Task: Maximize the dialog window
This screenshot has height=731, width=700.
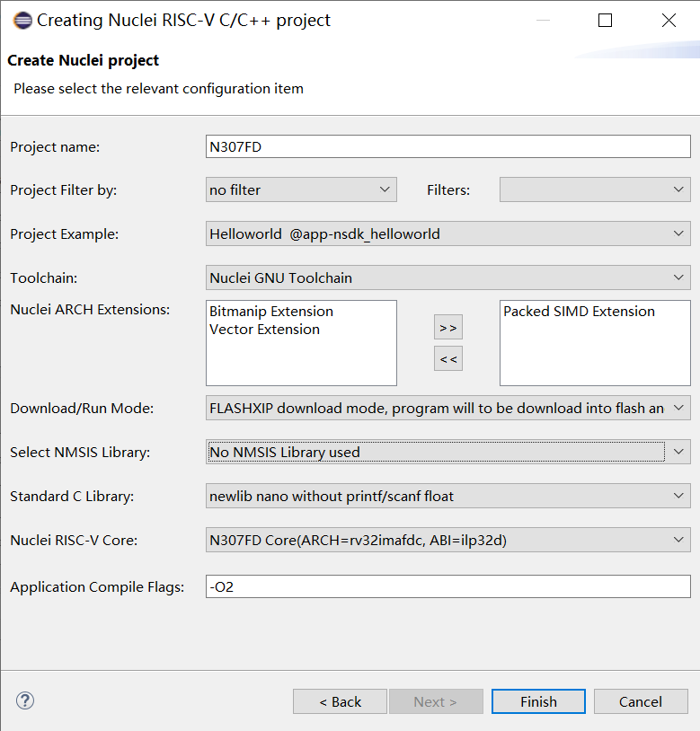Action: point(606,20)
